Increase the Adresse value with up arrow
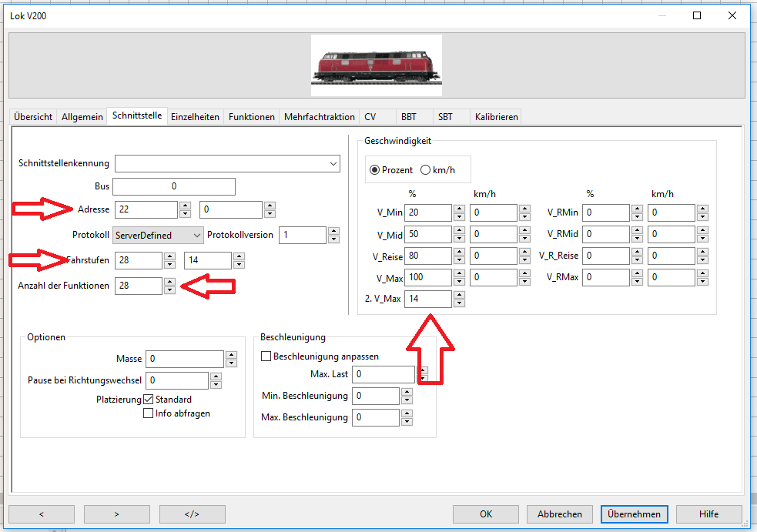Image resolution: width=757 pixels, height=532 pixels. tap(185, 206)
